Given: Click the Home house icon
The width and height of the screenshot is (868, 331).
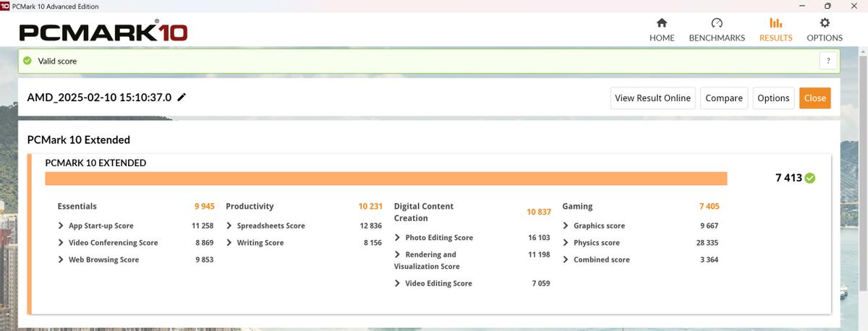Looking at the screenshot, I should pos(661,23).
